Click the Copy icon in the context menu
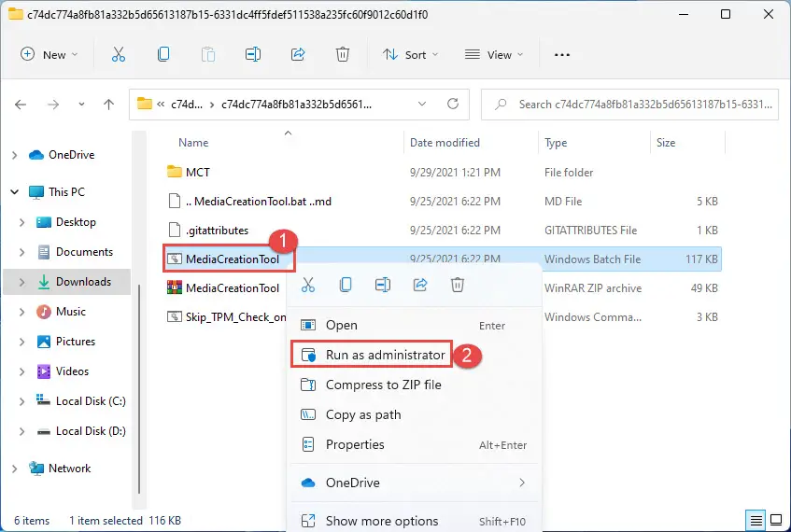Viewport: 791px width, 532px height. pyautogui.click(x=346, y=285)
